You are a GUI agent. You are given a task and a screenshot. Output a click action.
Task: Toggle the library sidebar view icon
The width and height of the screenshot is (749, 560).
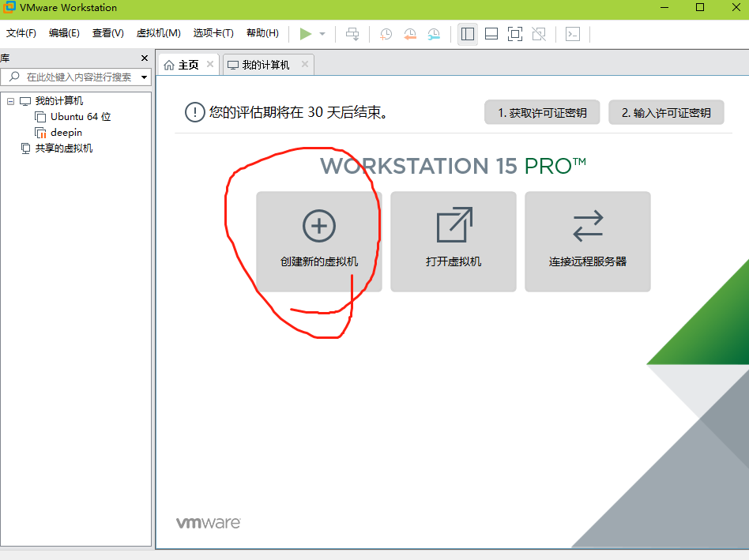coord(468,34)
